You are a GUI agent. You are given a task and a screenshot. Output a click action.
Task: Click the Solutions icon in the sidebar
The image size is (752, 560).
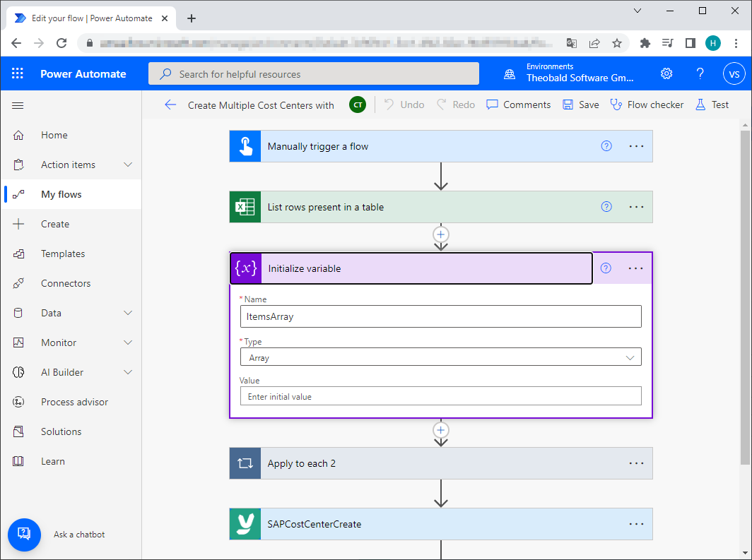pos(18,432)
